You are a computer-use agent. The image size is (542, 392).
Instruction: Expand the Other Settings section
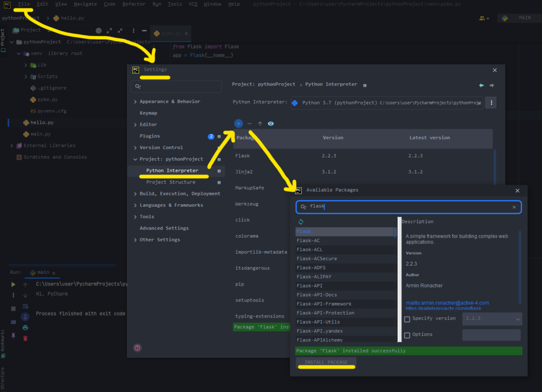(135, 240)
